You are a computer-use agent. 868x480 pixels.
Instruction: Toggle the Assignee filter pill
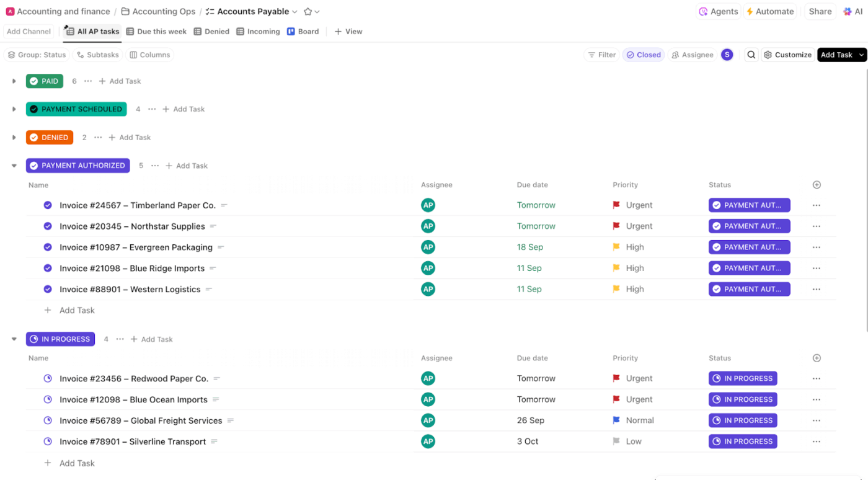click(x=692, y=55)
